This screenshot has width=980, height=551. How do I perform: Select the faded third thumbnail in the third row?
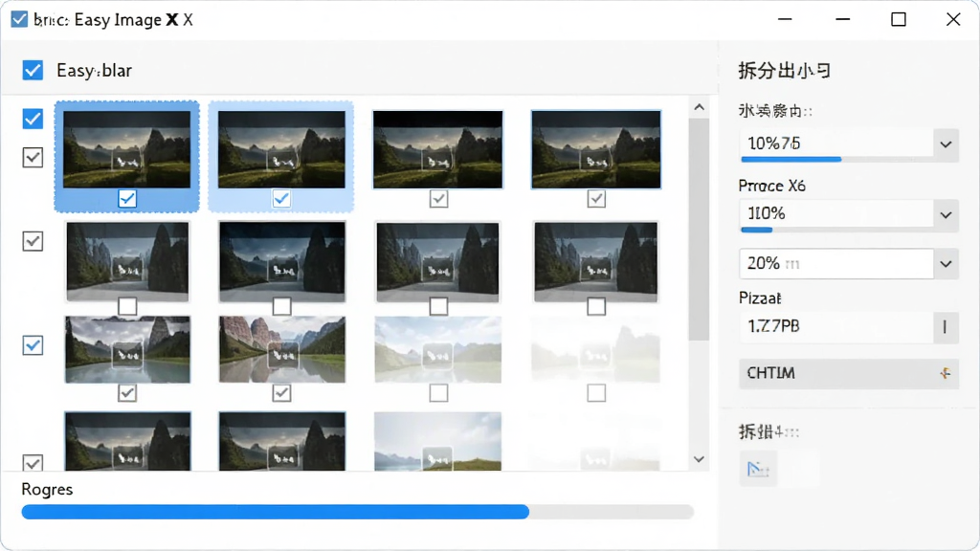[438, 349]
